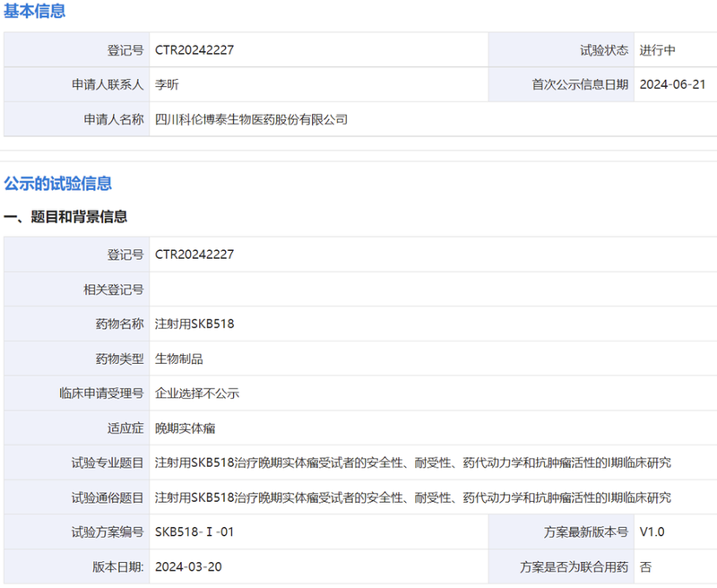
Task: Select the first publication date 2024-06-21
Action: 672,85
